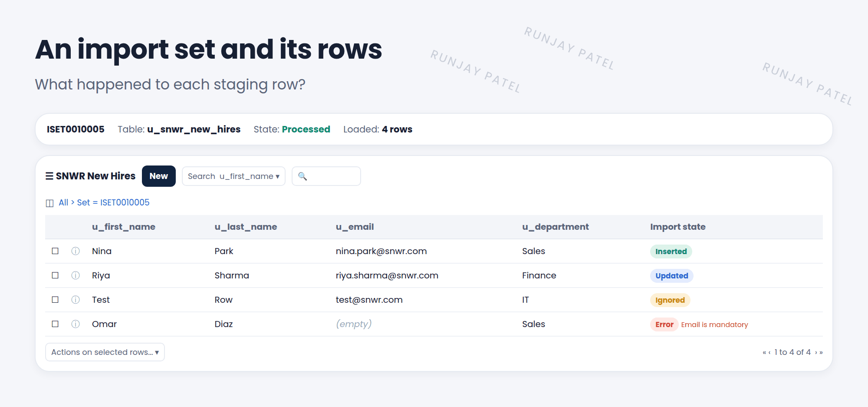Click the test@snwr.com email cell
Image resolution: width=868 pixels, height=407 pixels.
click(369, 300)
